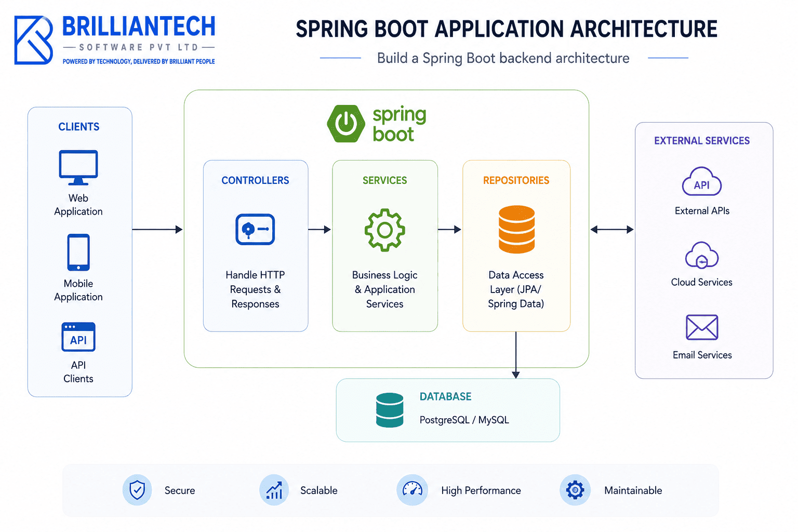This screenshot has width=798, height=532.
Task: Select the External APIs cloud icon
Action: [x=702, y=181]
